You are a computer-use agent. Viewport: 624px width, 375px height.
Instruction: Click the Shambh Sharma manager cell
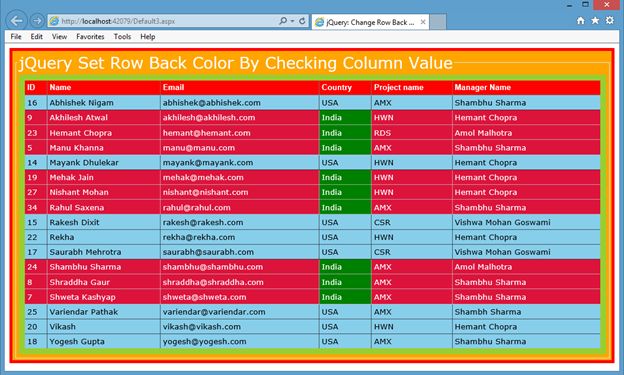pyautogui.click(x=526, y=312)
